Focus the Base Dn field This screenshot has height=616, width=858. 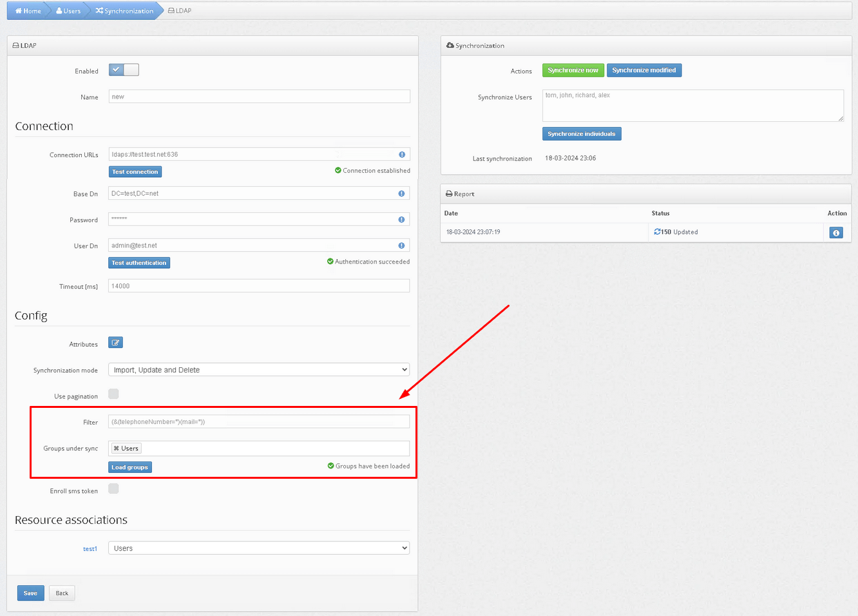click(x=259, y=193)
